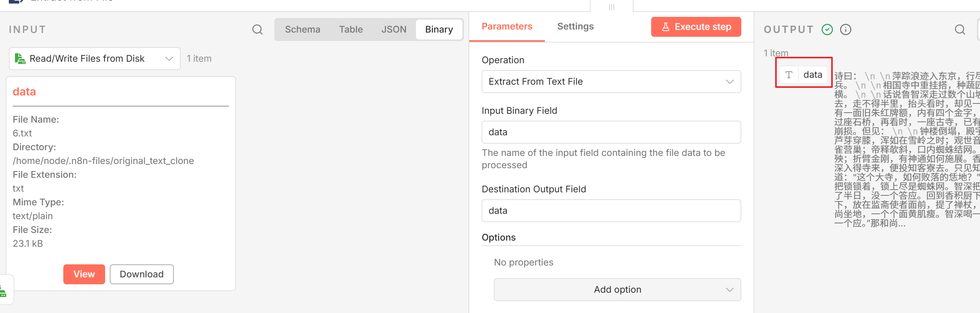This screenshot has width=980, height=313.
Task: Open the Add option dropdown
Action: (x=617, y=290)
